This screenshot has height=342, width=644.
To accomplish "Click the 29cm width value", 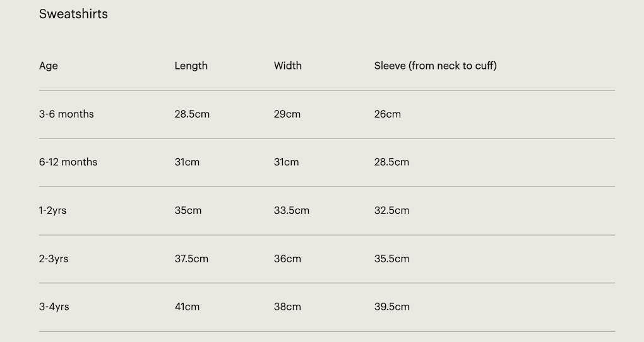I will coord(287,114).
